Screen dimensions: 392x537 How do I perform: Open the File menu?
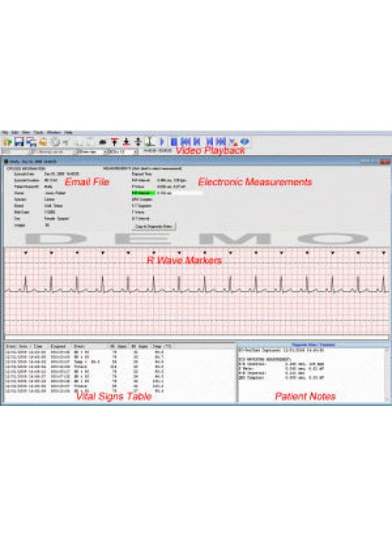(x=5, y=133)
